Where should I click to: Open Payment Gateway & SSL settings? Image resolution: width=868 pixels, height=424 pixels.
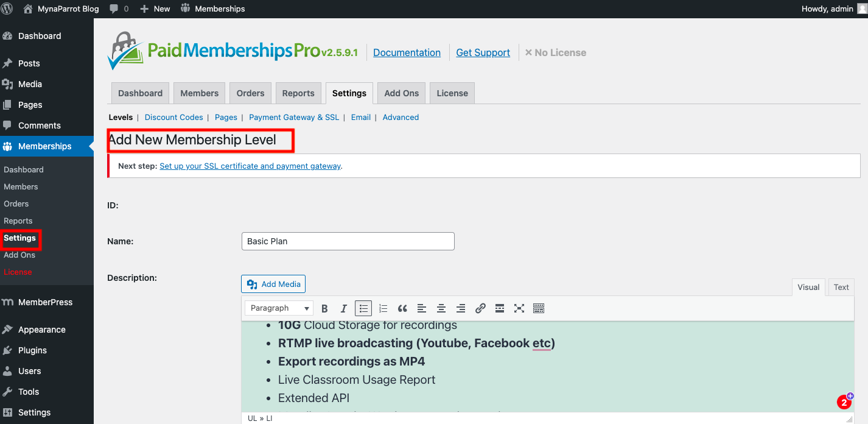tap(294, 117)
